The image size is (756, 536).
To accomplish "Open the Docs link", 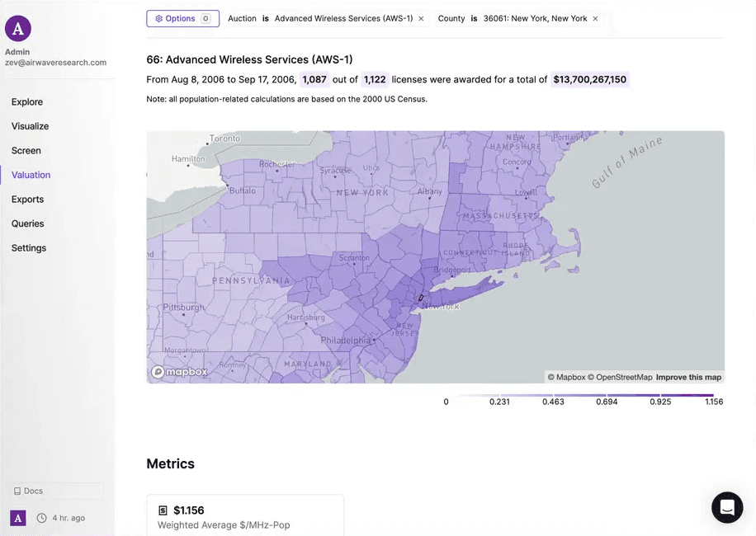I will [57, 491].
